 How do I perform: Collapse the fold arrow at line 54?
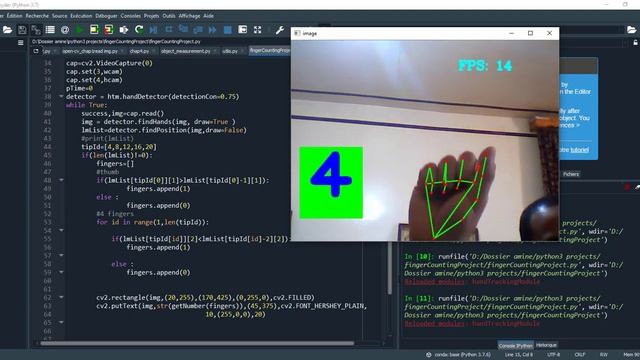pos(61,230)
